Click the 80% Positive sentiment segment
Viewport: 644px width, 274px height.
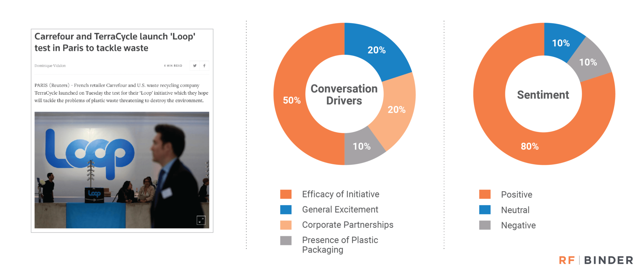tap(530, 146)
